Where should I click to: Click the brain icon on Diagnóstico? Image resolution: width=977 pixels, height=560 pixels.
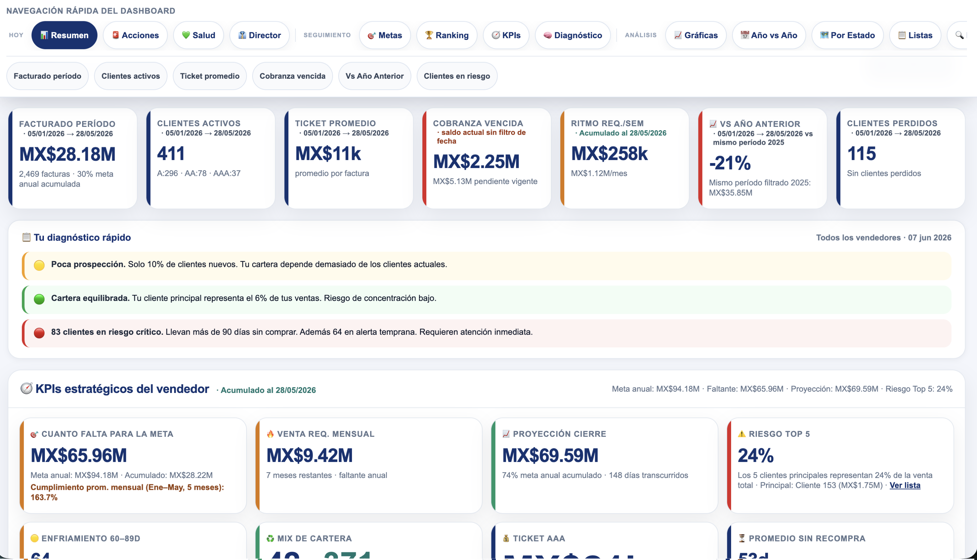[548, 35]
